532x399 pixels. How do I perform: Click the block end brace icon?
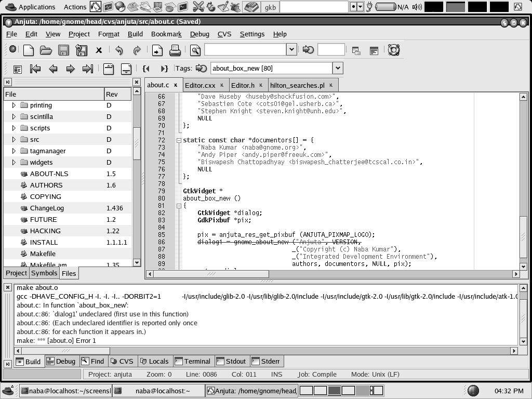coord(164,69)
